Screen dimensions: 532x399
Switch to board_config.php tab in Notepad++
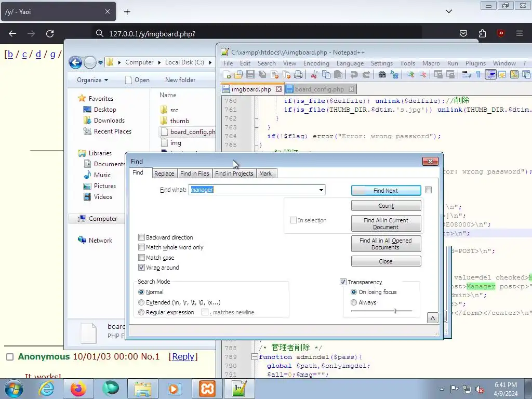(320, 89)
